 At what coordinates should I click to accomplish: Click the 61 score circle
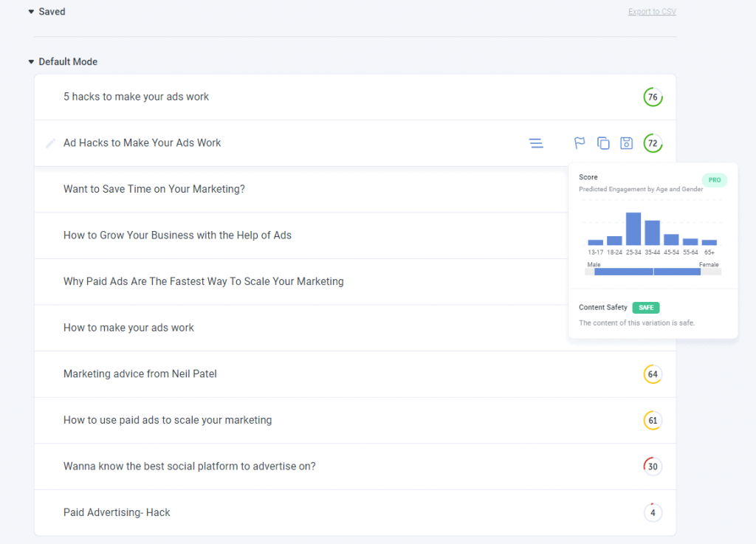pos(653,420)
